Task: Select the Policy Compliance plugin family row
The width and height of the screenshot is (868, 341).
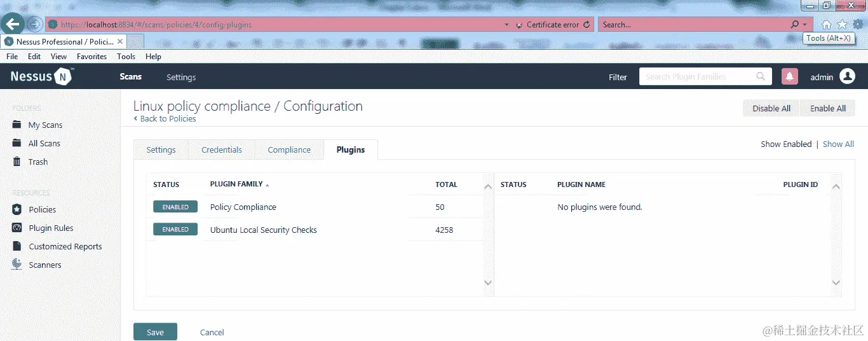Action: click(315, 207)
